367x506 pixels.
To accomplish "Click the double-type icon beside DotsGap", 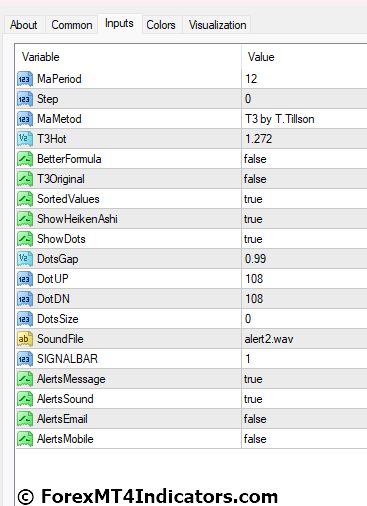I will (x=25, y=259).
